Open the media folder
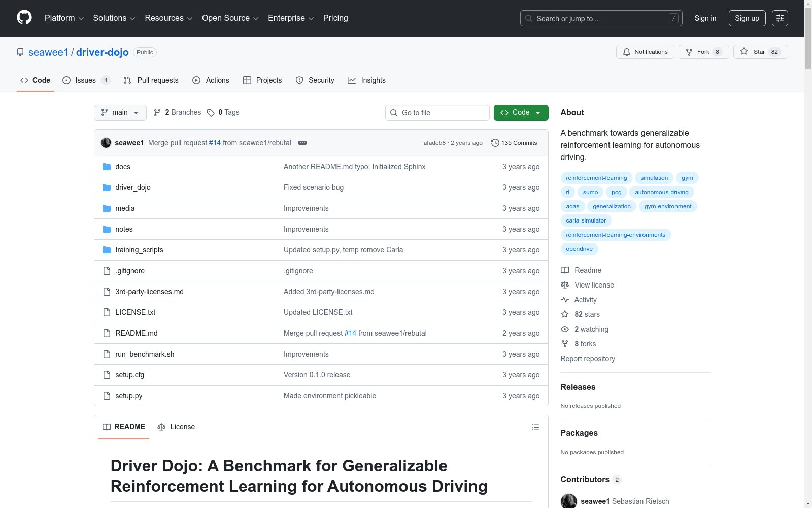 pos(125,208)
